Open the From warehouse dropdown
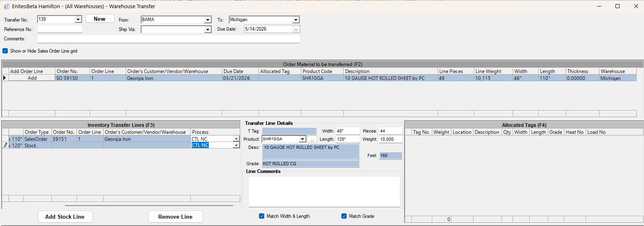This screenshot has width=644, height=226. point(208,20)
